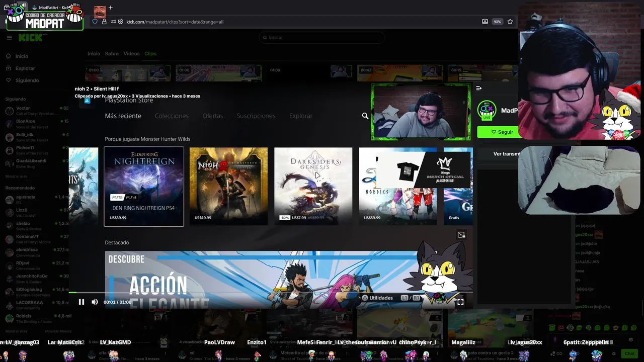Open RDjavi recommended channel
The height and width of the screenshot is (362, 644).
click(x=37, y=265)
